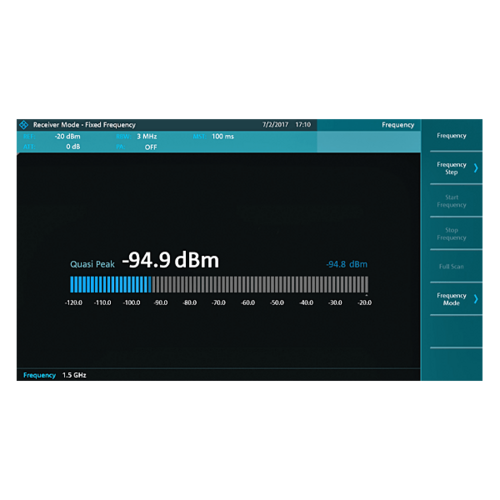
Task: Click the preamplifier value OFF
Action: pyautogui.click(x=151, y=147)
